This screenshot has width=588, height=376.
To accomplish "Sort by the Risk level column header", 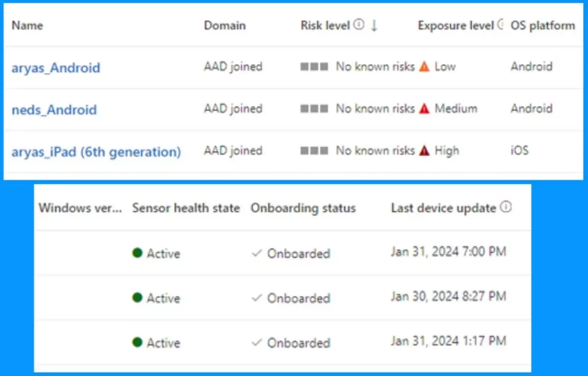I will point(325,25).
